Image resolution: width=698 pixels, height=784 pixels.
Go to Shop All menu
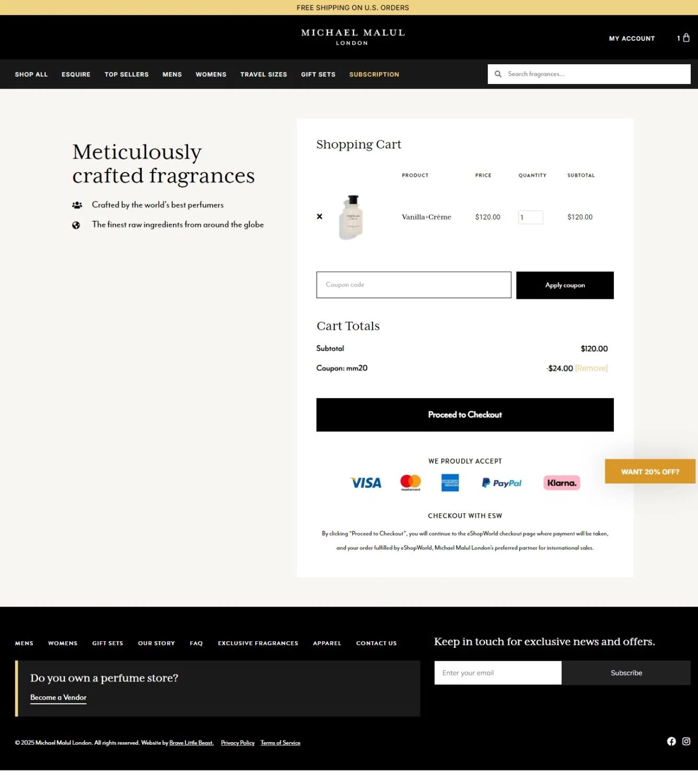[31, 74]
